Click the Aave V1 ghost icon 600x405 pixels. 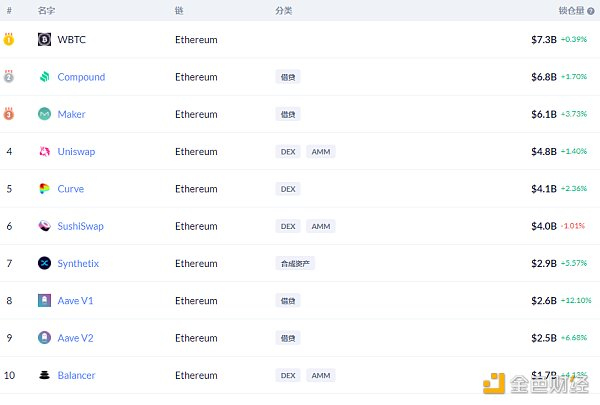pos(44,300)
